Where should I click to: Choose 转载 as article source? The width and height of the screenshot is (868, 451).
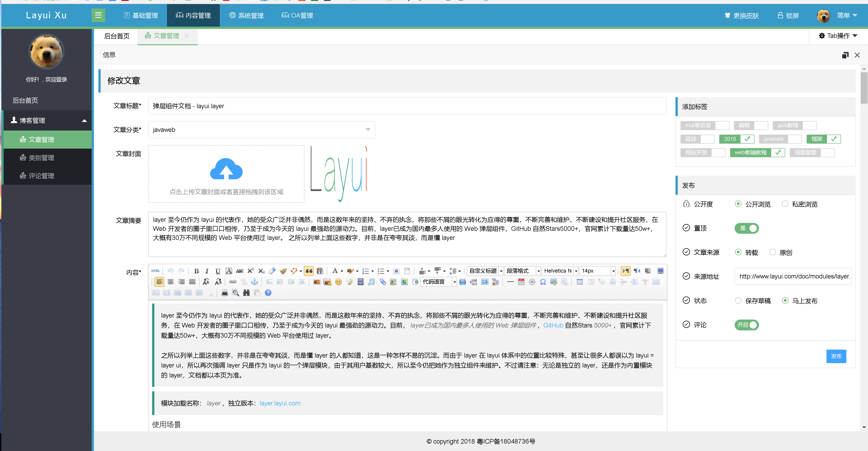click(746, 252)
